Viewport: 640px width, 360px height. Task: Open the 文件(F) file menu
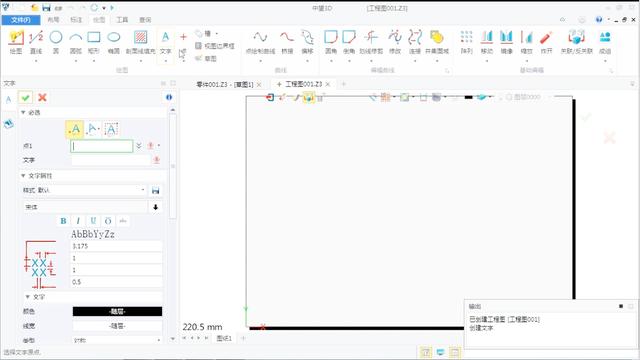point(21,20)
